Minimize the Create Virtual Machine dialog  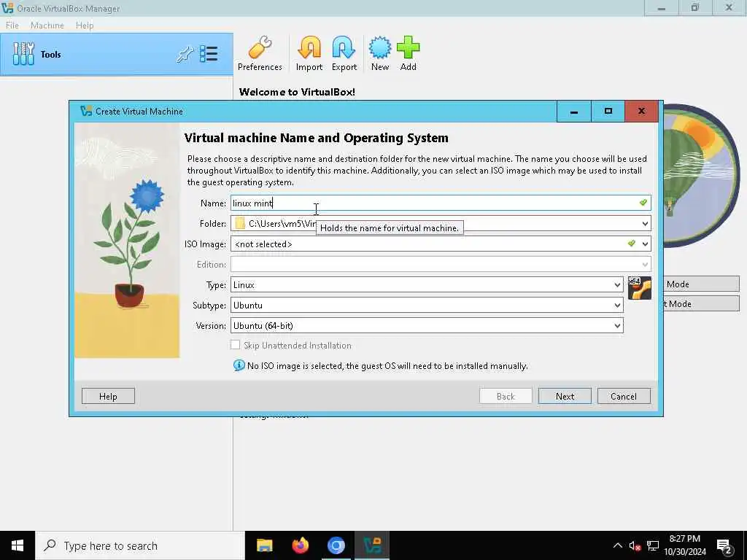[x=574, y=111]
